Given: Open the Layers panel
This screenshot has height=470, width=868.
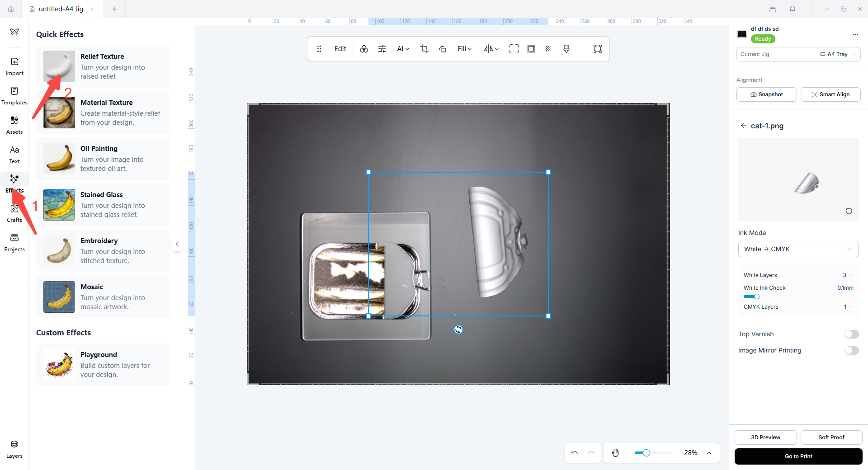Looking at the screenshot, I should pyautogui.click(x=14, y=449).
